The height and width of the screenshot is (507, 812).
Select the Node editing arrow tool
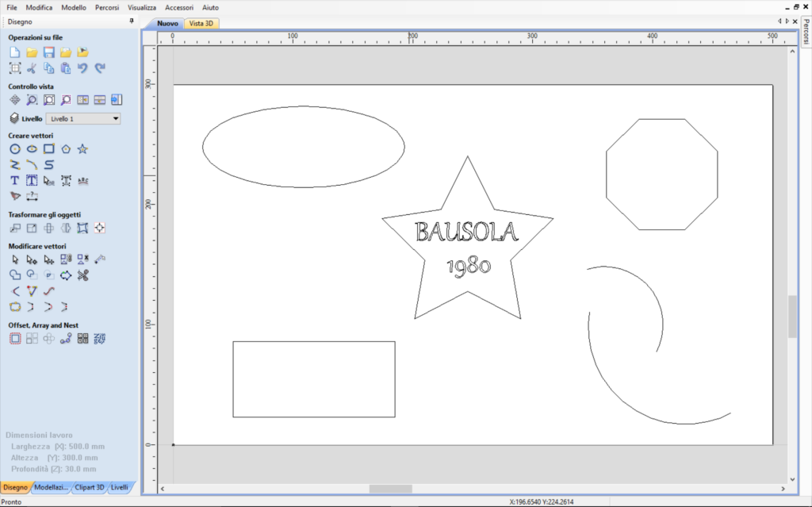point(32,259)
